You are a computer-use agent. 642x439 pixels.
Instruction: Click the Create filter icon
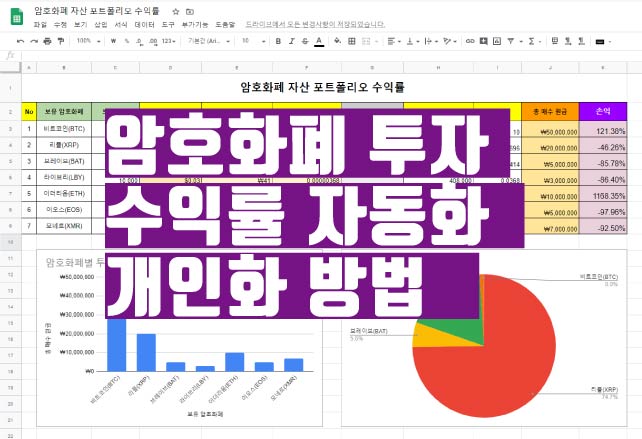pyautogui.click(x=511, y=41)
